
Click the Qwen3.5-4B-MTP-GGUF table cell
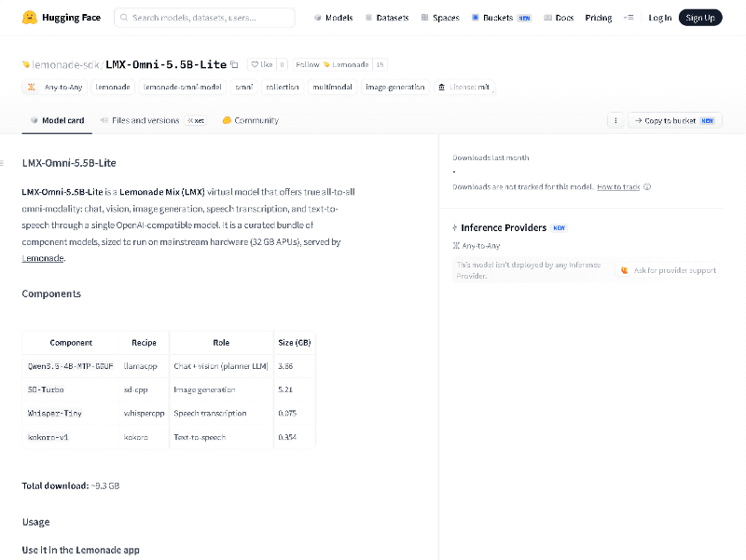(x=71, y=366)
